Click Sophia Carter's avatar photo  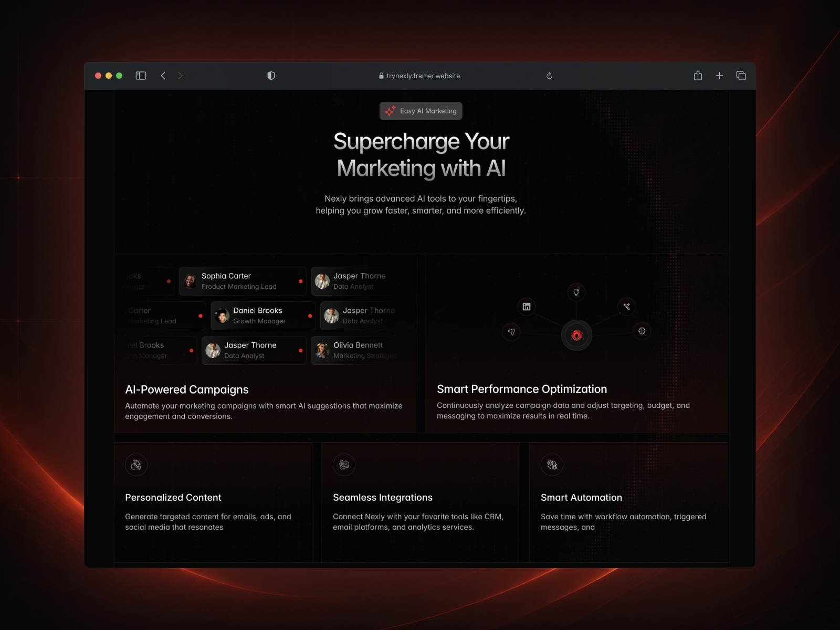point(191,281)
